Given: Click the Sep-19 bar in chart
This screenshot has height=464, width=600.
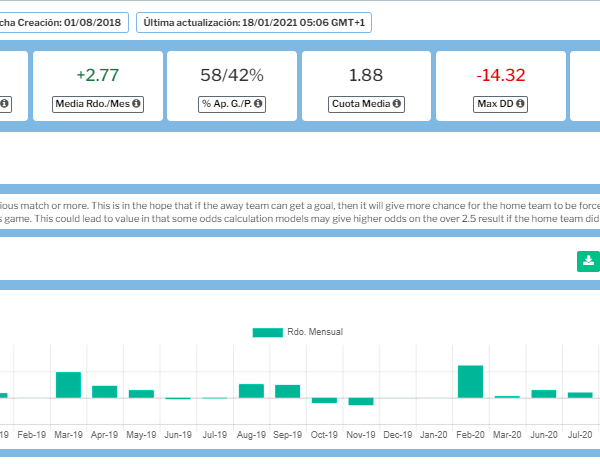Looking at the screenshot, I should (x=287, y=391).
